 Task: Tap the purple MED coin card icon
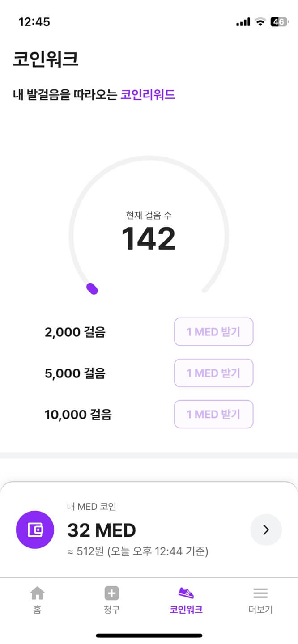click(35, 529)
